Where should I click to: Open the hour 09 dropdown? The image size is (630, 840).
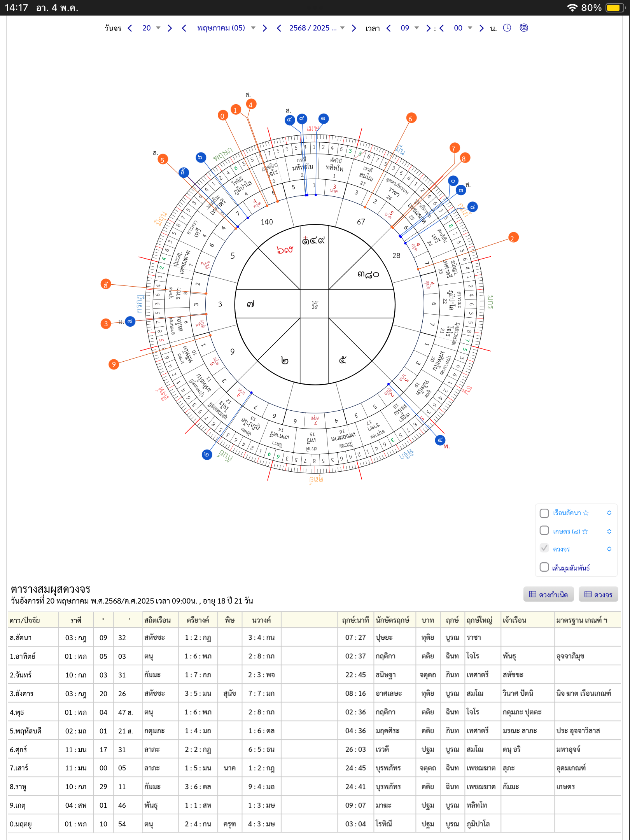409,28
